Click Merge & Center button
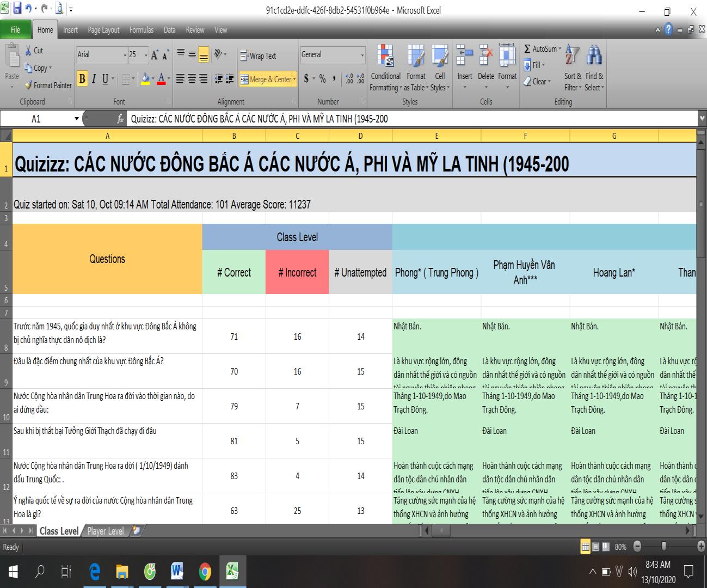The image size is (707, 588). [x=266, y=79]
